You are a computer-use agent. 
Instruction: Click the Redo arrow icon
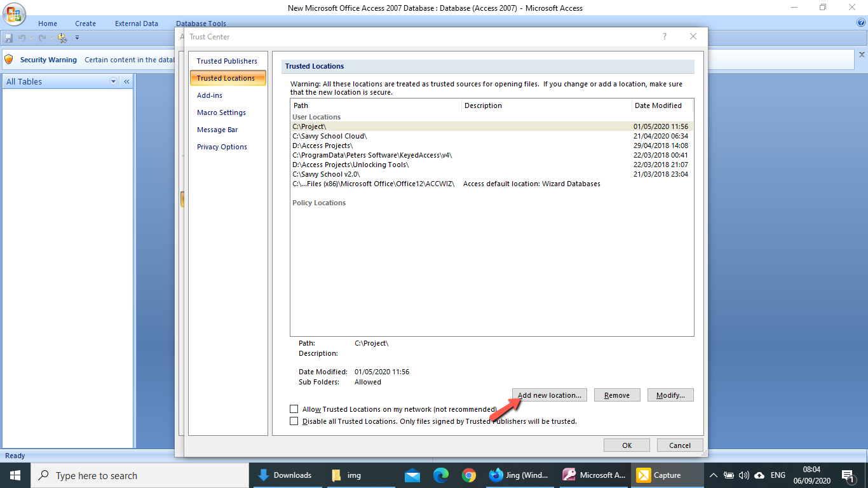pyautogui.click(x=42, y=38)
